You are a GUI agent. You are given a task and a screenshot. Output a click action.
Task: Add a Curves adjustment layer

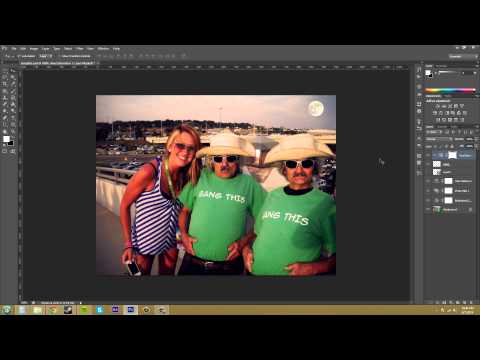(450, 106)
